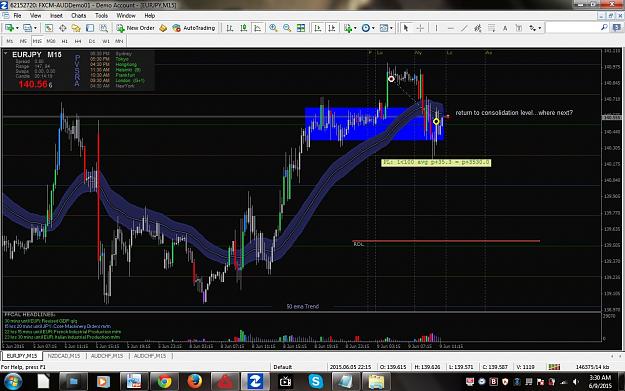The height and width of the screenshot is (391, 625).
Task: Open the Data Window icon
Action: (x=63, y=28)
